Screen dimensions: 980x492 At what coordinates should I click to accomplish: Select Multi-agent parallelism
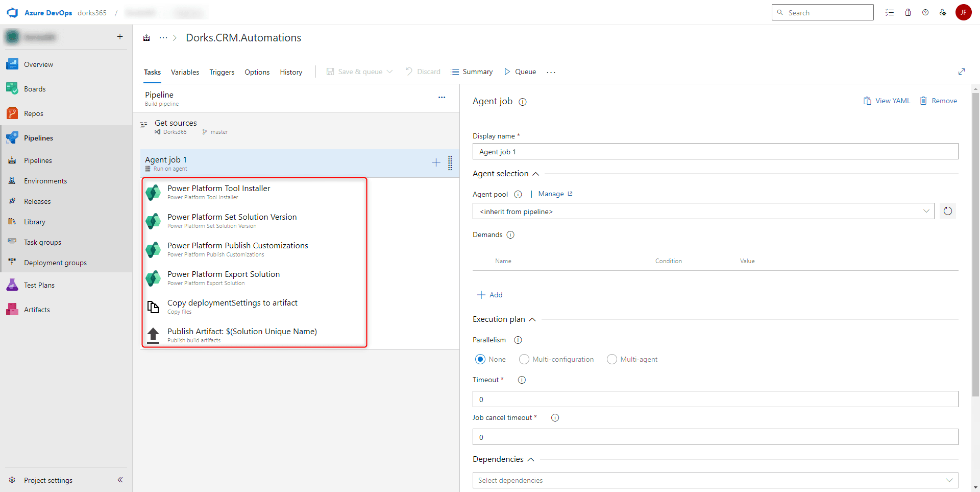point(612,359)
